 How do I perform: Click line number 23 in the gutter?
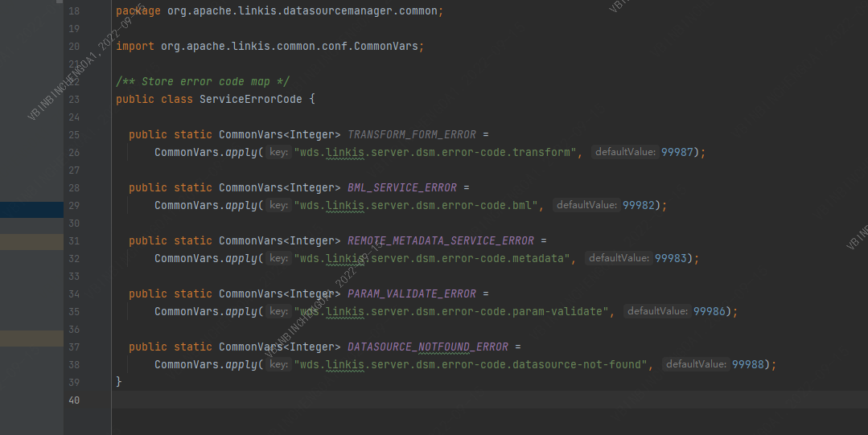tap(74, 100)
